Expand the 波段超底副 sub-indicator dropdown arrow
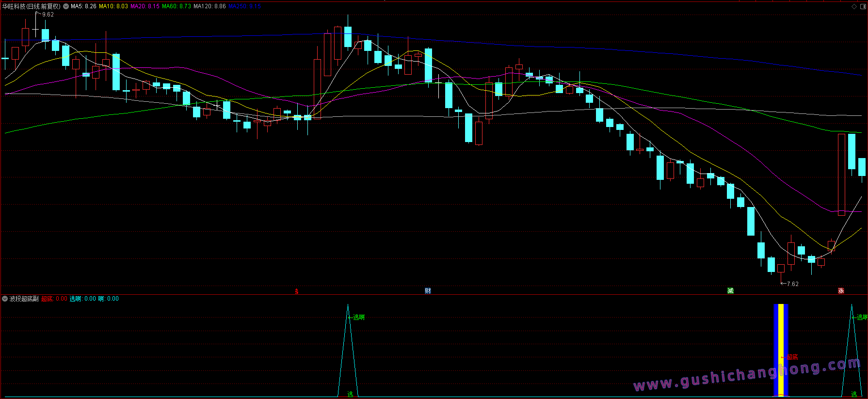 [5, 299]
